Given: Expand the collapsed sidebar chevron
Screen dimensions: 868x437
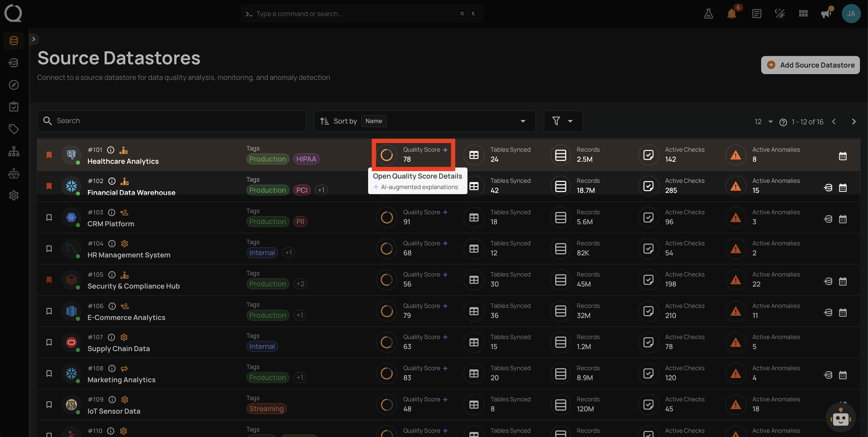Looking at the screenshot, I should click(34, 39).
